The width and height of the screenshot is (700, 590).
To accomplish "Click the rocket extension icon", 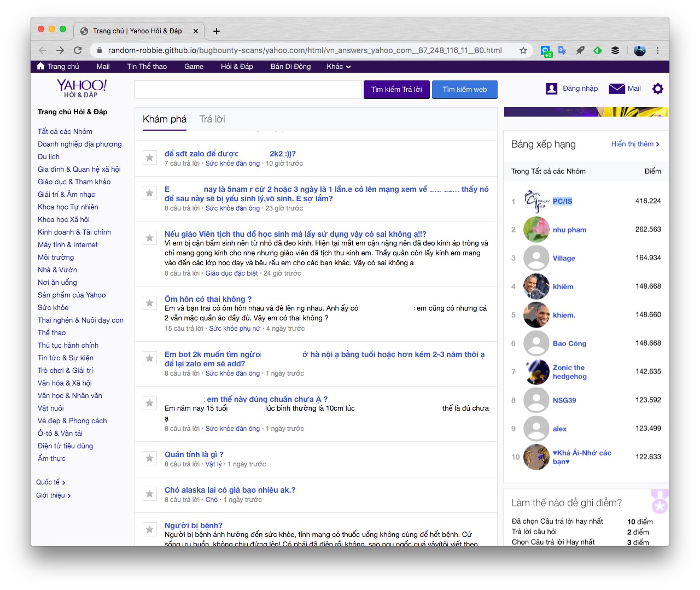I will [x=580, y=50].
